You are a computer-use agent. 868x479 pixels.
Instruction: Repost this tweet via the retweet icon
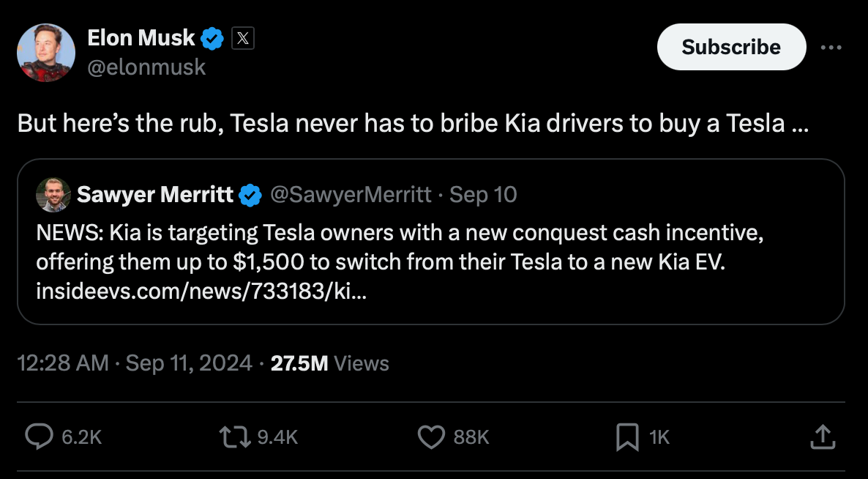[233, 437]
